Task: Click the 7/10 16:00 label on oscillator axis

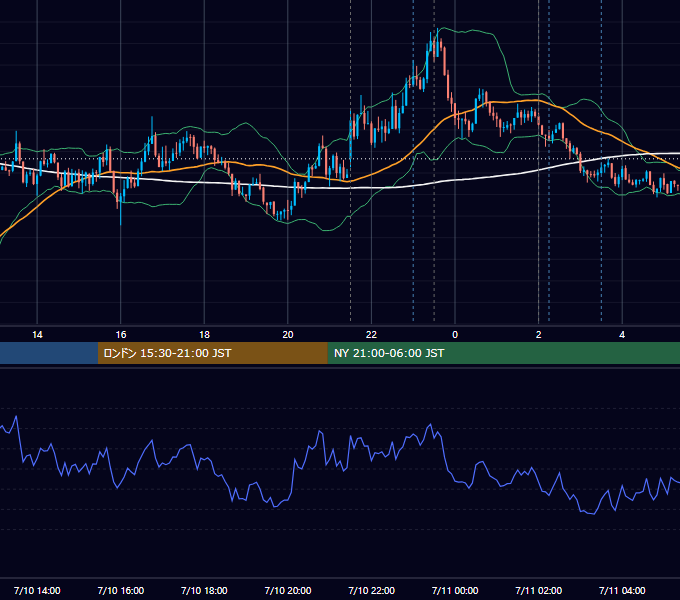Action: click(121, 590)
